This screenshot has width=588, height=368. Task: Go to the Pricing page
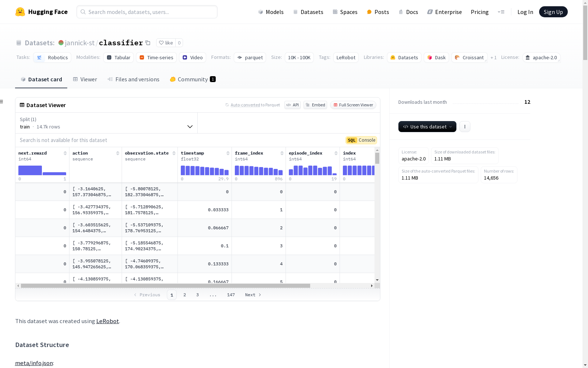480,12
